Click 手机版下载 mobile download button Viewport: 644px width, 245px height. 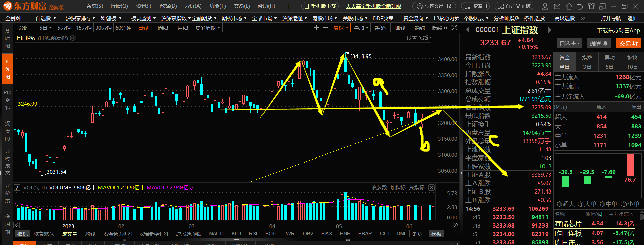[x=321, y=6]
